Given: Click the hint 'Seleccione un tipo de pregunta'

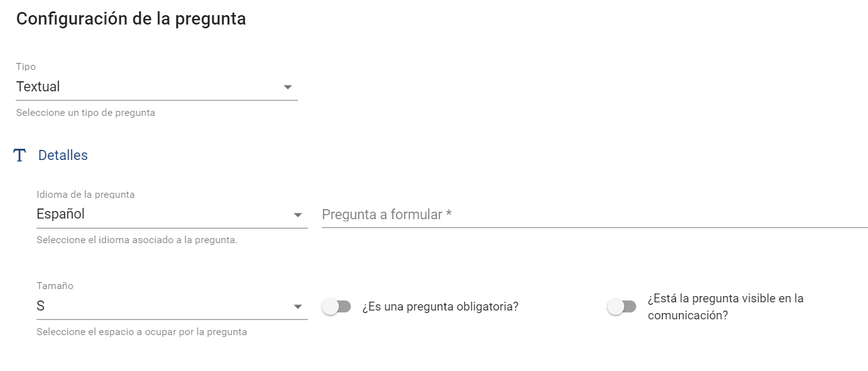Looking at the screenshot, I should [x=86, y=113].
